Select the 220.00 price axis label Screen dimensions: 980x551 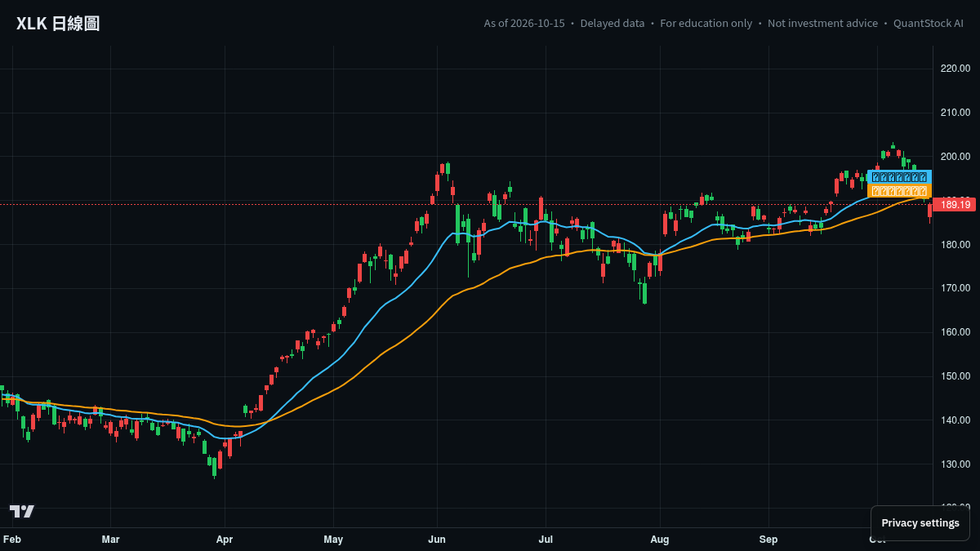[x=955, y=69]
